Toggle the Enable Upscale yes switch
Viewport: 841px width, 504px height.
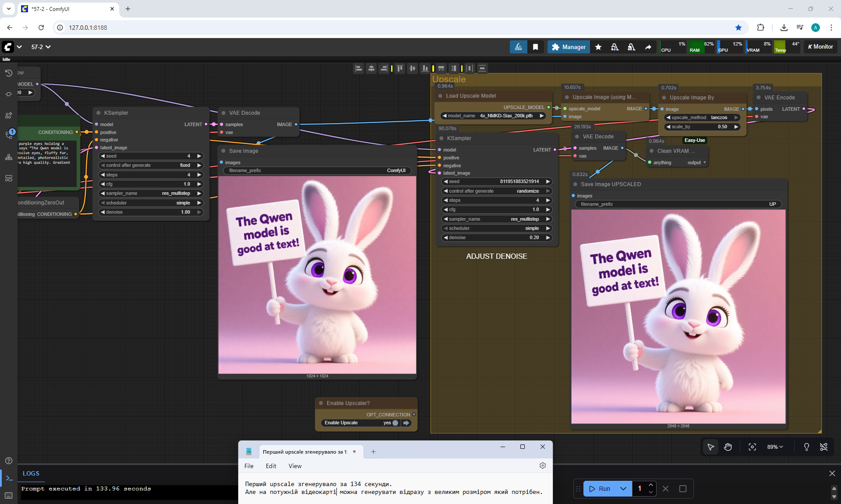coord(395,423)
